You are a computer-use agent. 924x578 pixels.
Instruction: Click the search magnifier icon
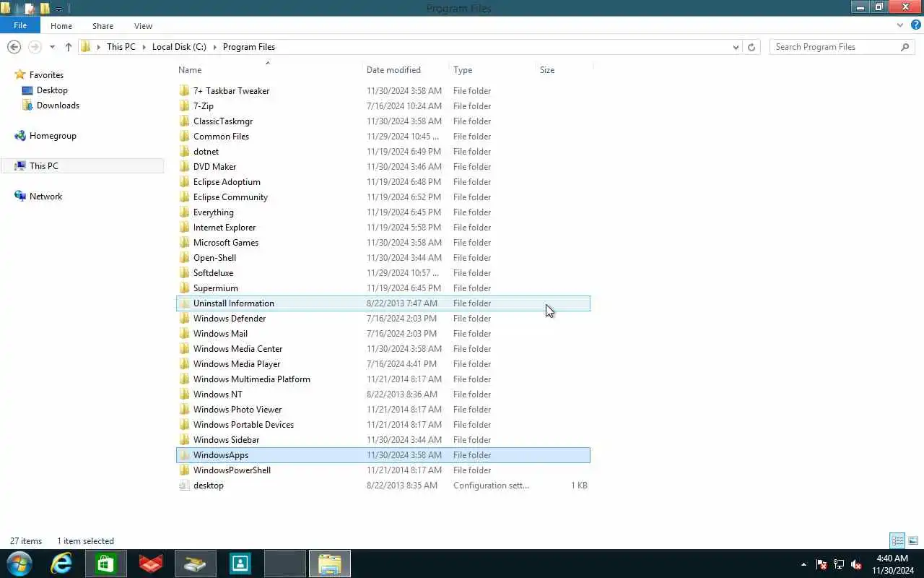905,47
